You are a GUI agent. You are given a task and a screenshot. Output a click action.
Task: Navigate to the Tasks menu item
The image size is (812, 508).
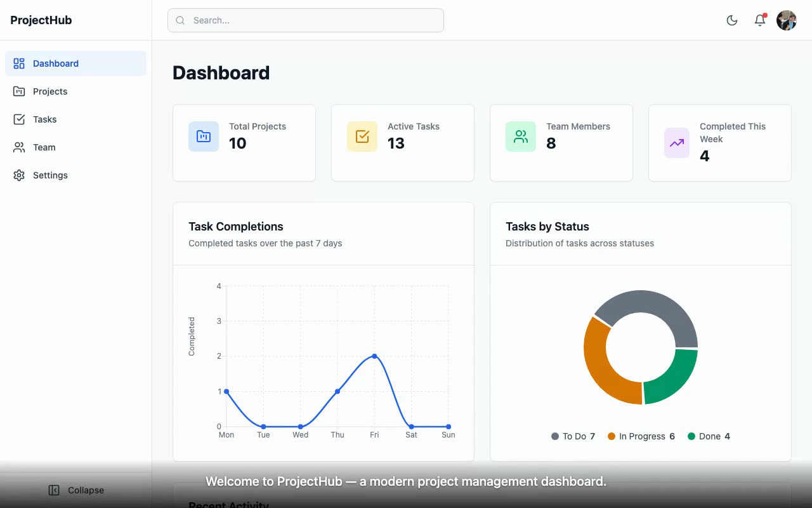[x=75, y=119]
